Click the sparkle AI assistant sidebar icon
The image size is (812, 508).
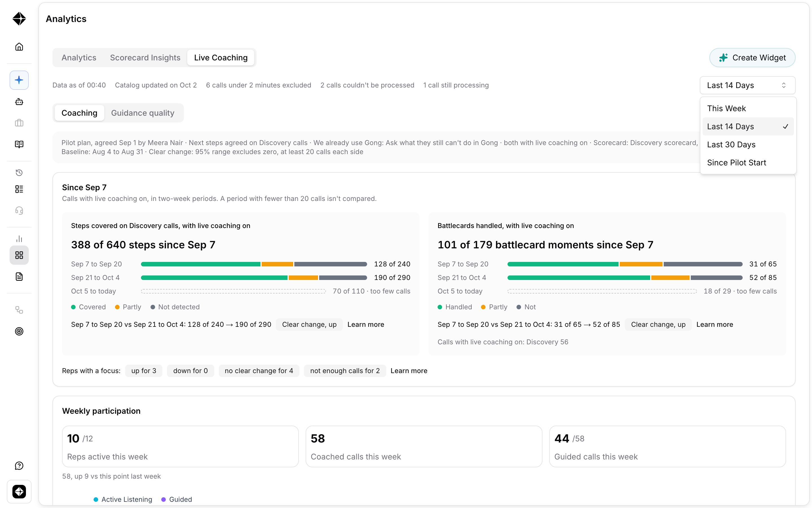click(19, 80)
